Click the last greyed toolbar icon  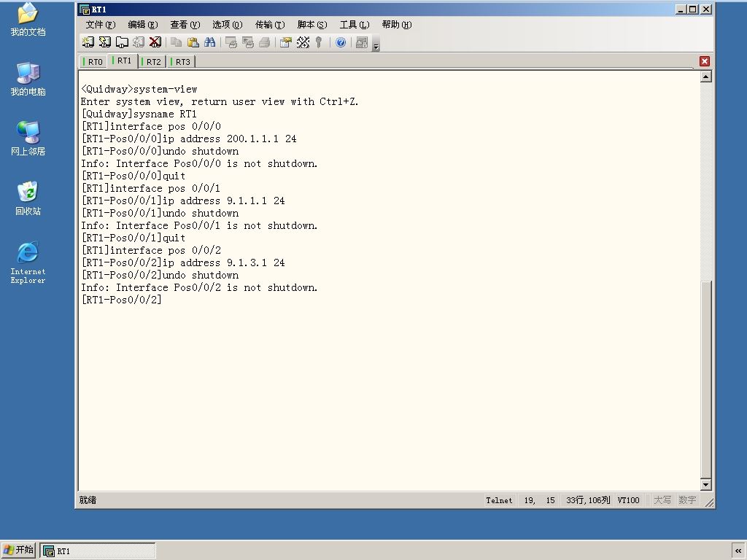pyautogui.click(x=362, y=42)
